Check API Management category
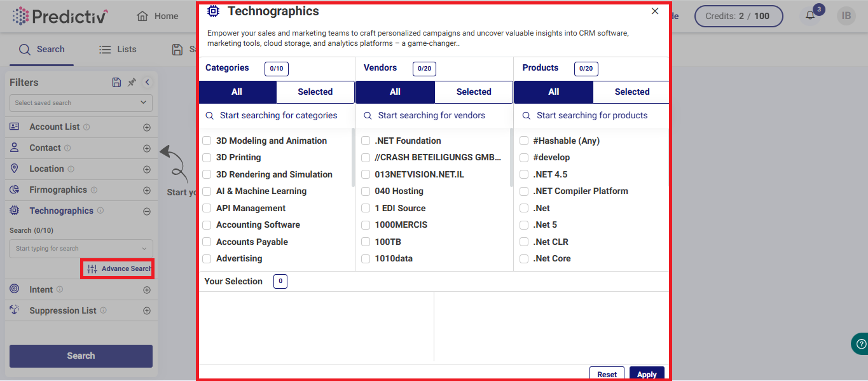The width and height of the screenshot is (868, 381). tap(207, 208)
